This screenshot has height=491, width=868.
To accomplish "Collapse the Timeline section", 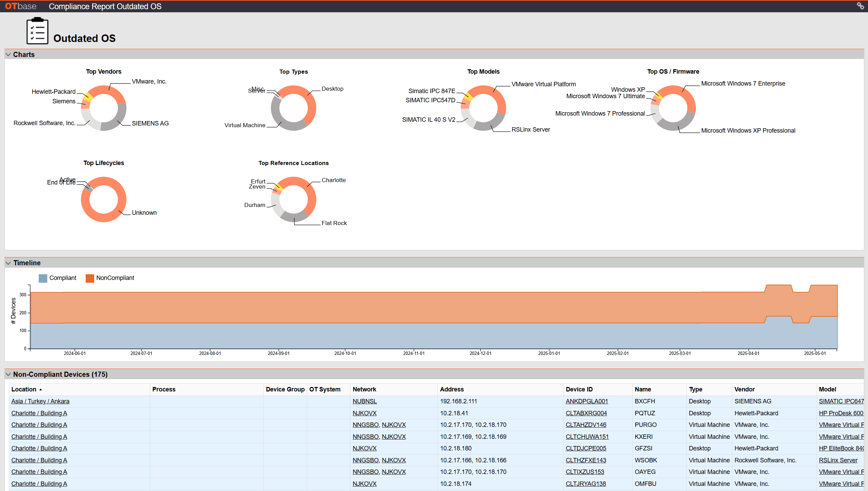I will pyautogui.click(x=8, y=263).
